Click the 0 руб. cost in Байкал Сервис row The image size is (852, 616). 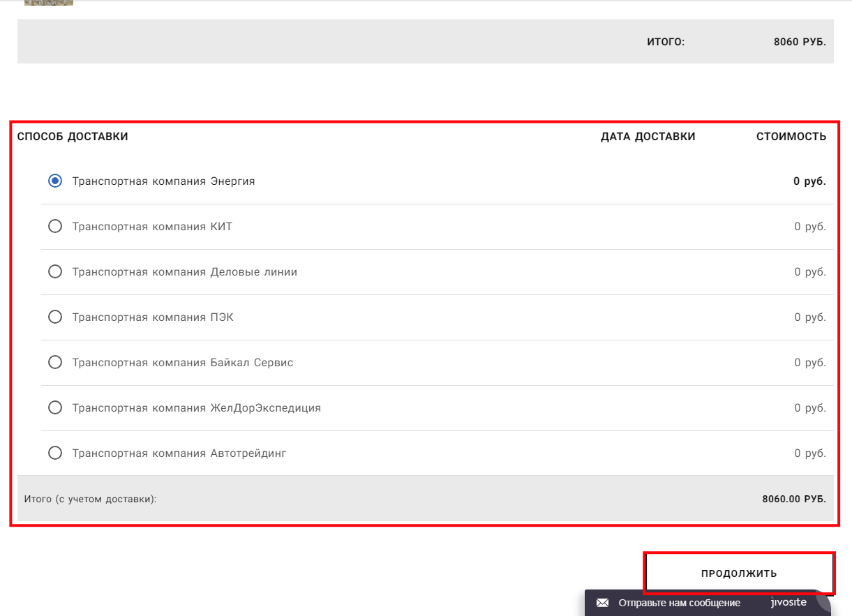[810, 363]
